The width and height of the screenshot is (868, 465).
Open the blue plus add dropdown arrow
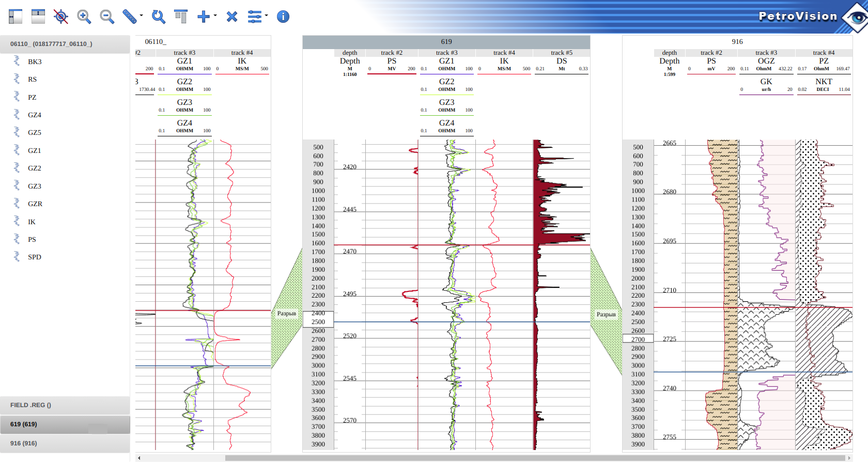point(215,16)
